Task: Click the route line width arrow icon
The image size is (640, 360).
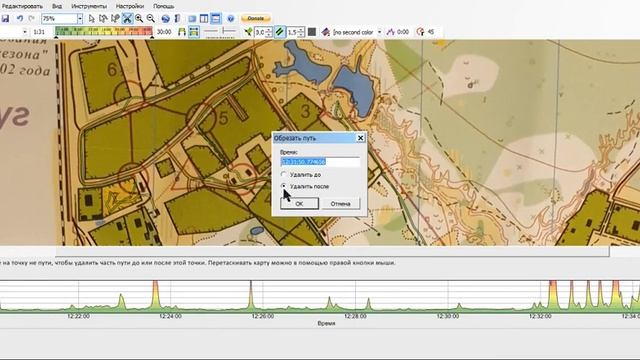Action: coord(248,32)
